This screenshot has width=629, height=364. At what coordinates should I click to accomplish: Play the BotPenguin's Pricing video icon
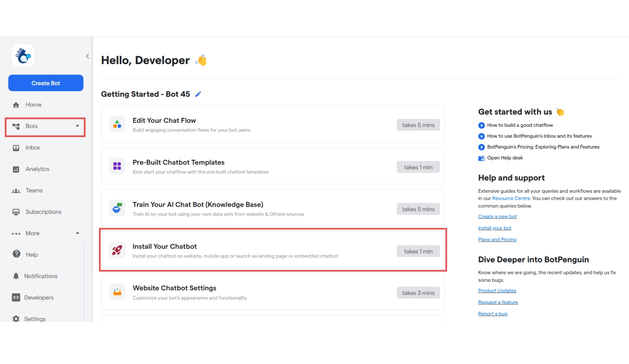pyautogui.click(x=481, y=147)
